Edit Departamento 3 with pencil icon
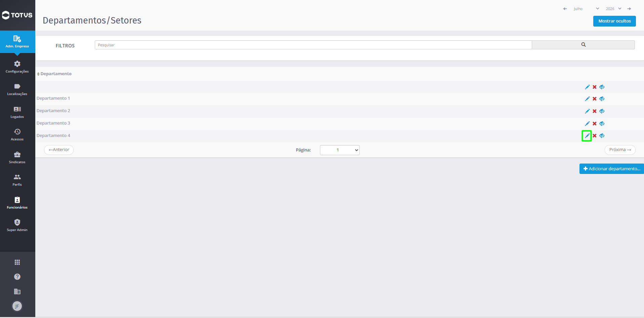This screenshot has height=318, width=644. click(x=587, y=124)
